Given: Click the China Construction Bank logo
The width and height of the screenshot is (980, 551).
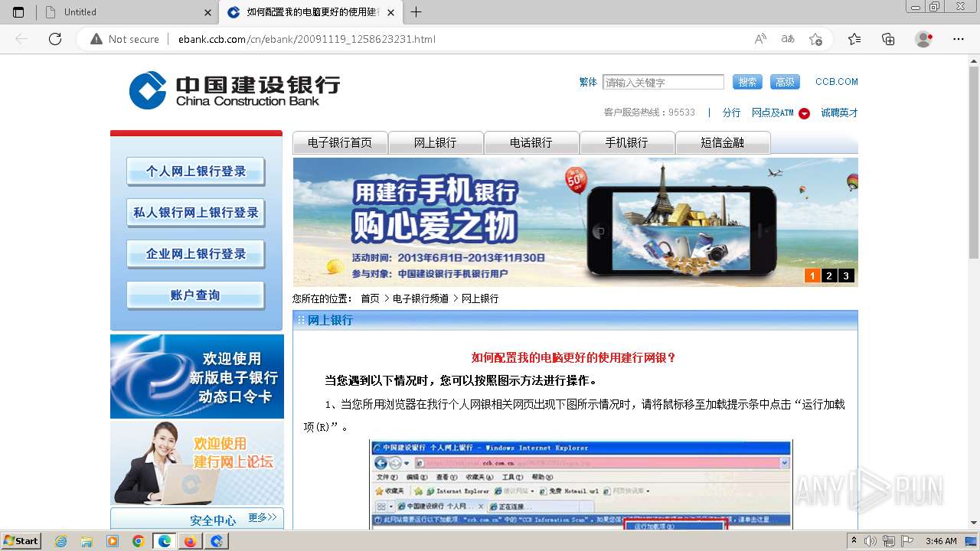Looking at the screenshot, I should coord(234,90).
